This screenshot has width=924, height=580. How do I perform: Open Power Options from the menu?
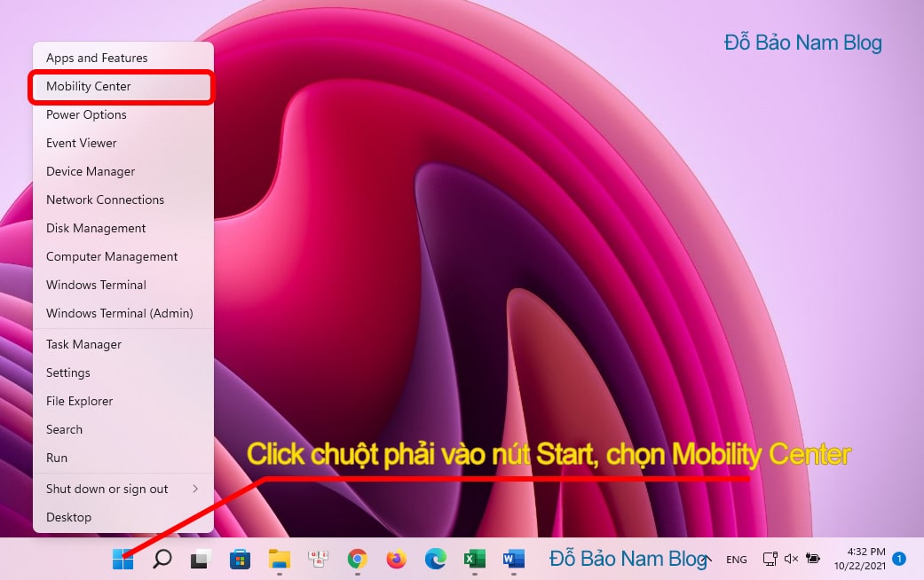click(x=122, y=114)
